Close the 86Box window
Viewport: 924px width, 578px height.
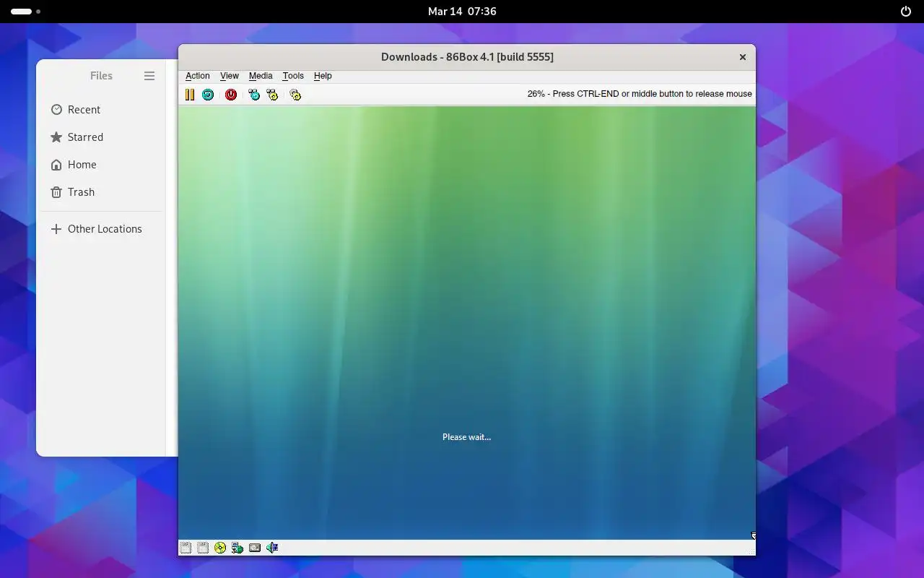coord(742,57)
